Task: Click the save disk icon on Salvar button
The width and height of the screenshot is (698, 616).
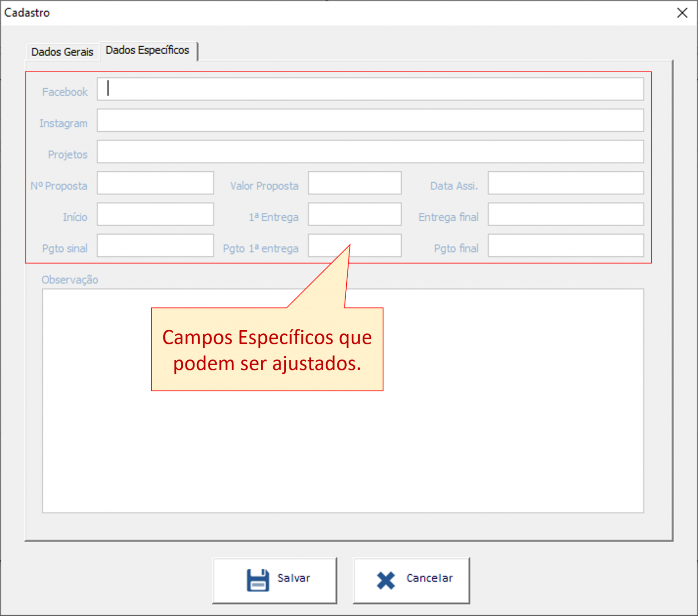Action: point(258,579)
